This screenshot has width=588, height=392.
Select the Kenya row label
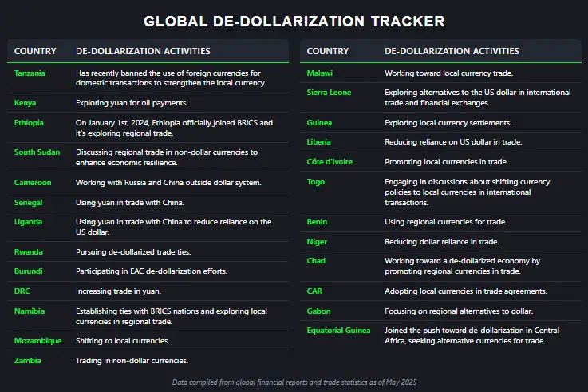25,103
